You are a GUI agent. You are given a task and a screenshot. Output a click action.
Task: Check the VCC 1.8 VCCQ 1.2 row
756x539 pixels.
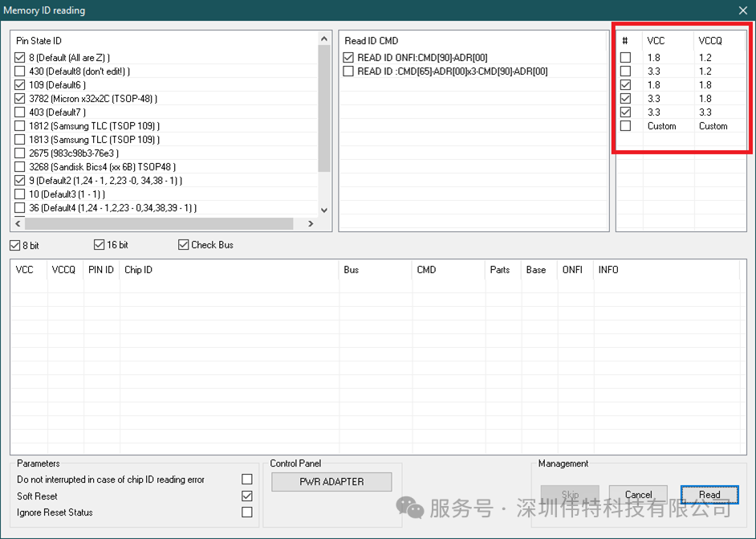tap(625, 58)
